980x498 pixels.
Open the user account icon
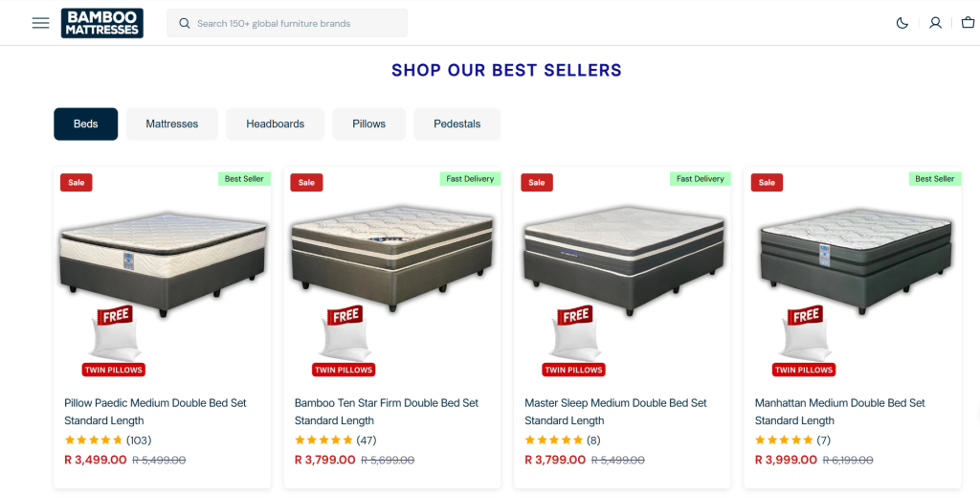coord(935,23)
